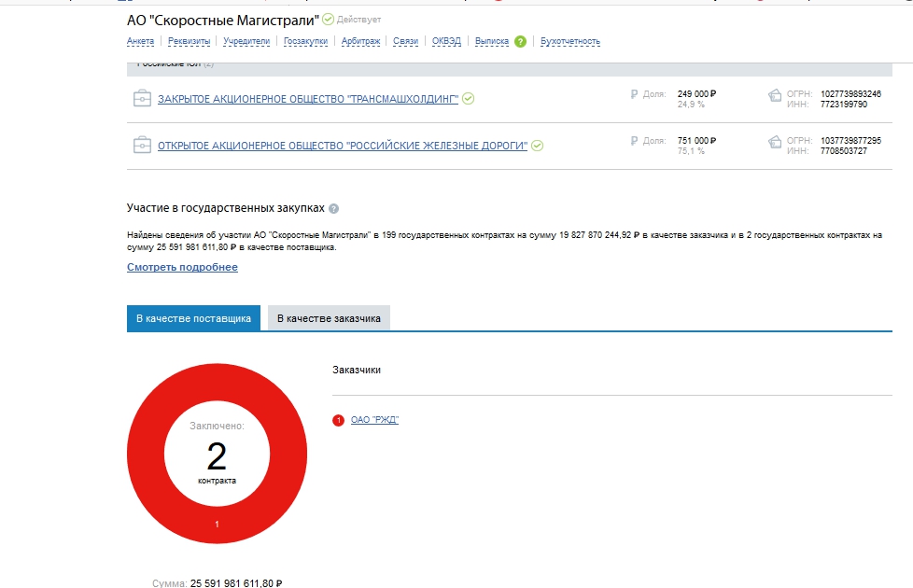
Task: Click the red donut chart ring
Action: pos(217,524)
